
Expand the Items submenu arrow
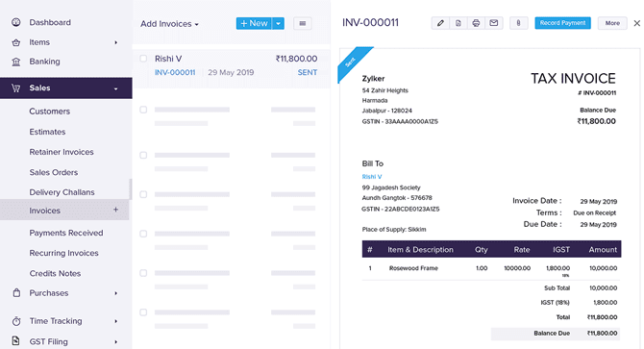pos(115,42)
